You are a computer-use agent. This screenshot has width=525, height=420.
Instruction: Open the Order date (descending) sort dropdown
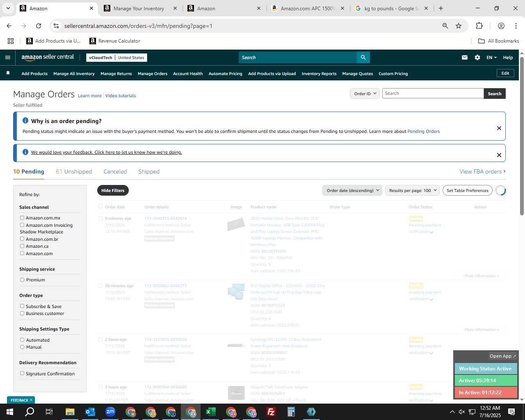click(352, 190)
